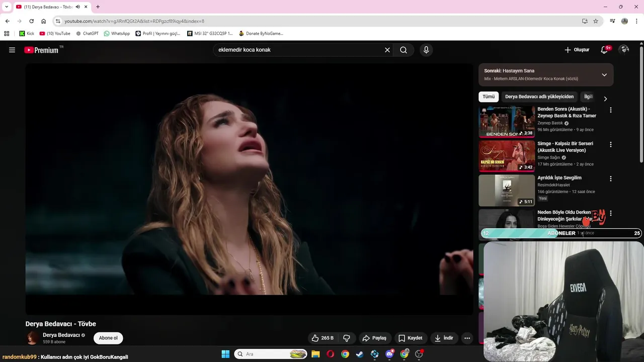
Task: Open media controls icon in Chrome toolbar
Action: click(x=612, y=21)
